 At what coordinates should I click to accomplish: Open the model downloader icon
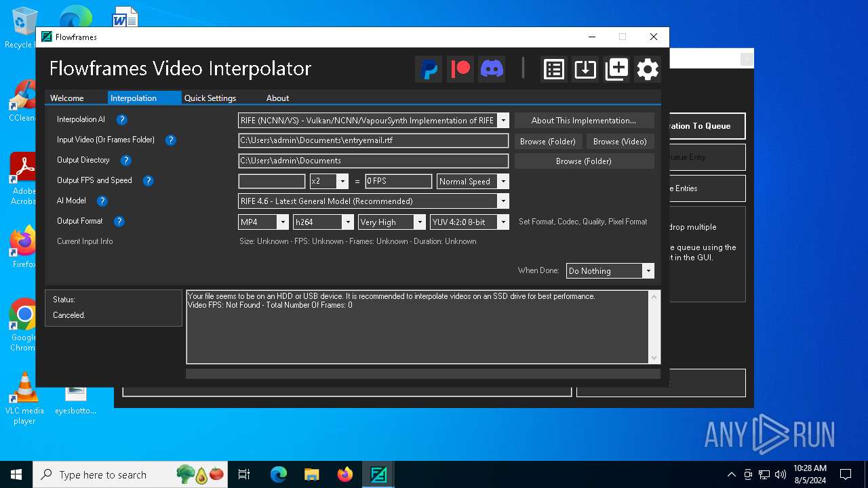pyautogui.click(x=585, y=69)
